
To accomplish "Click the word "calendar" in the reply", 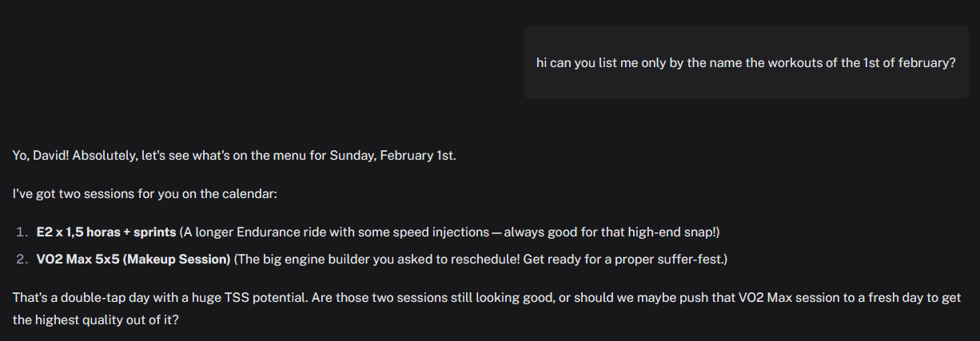I will (250, 194).
